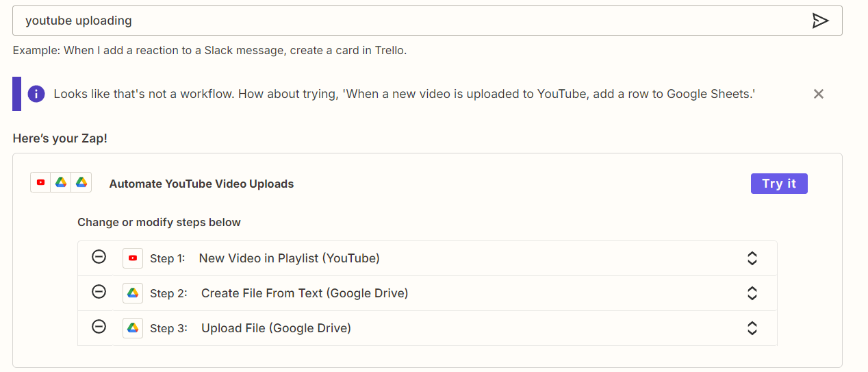The height and width of the screenshot is (372, 868).
Task: Click 'Change or modify steps below' text
Action: [x=159, y=222]
